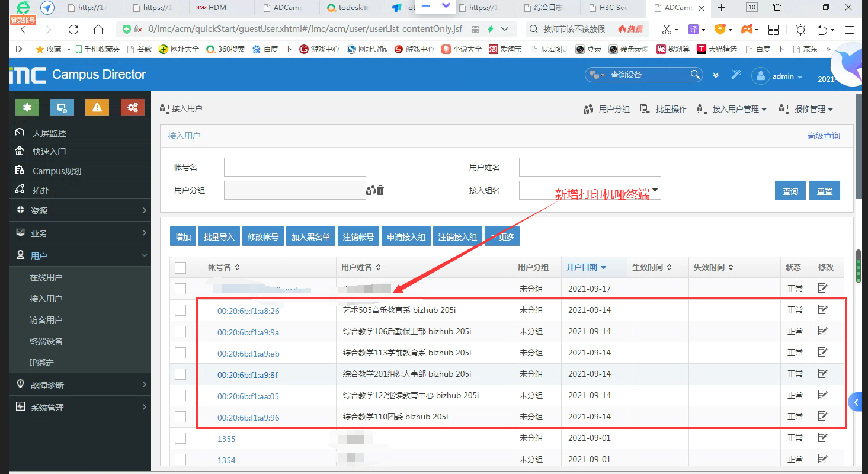The height and width of the screenshot is (474, 868).
Task: Click the browser home icon
Action: 98,30
